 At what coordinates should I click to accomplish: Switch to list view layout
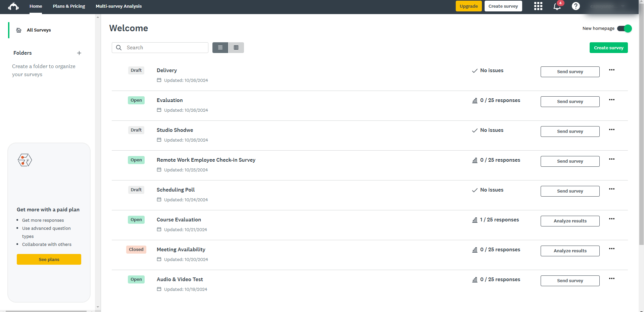220,48
